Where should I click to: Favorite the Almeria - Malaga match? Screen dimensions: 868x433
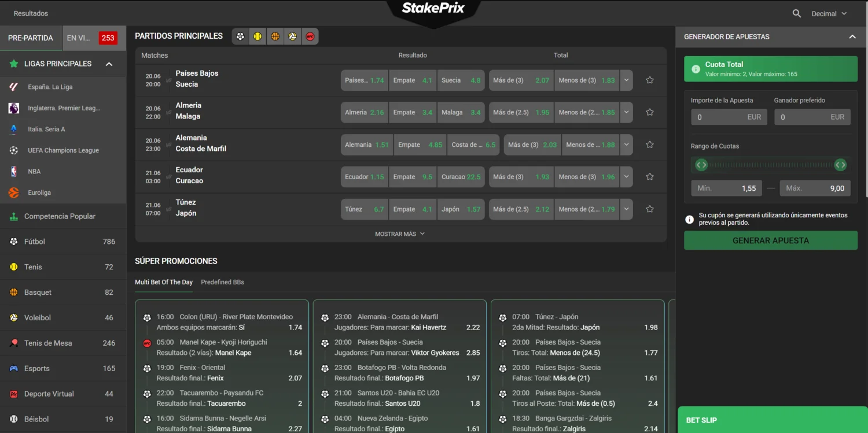[650, 112]
